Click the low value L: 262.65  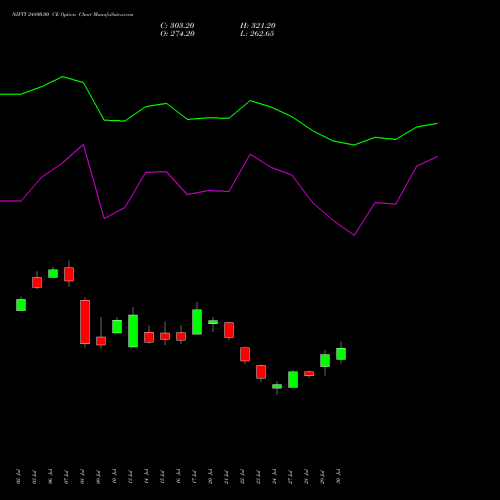(257, 34)
